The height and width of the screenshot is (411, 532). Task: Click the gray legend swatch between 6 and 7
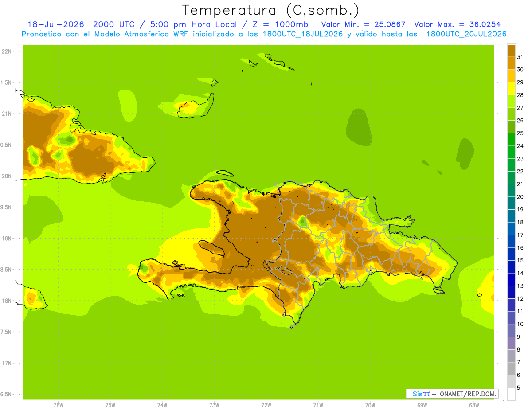click(x=511, y=368)
